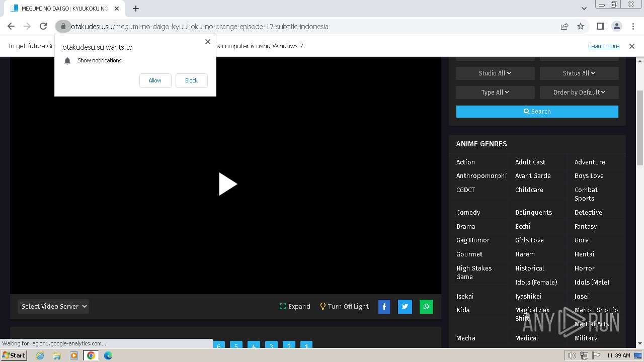
Task: Click the Action Center flag tray icon
Action: [596, 355]
